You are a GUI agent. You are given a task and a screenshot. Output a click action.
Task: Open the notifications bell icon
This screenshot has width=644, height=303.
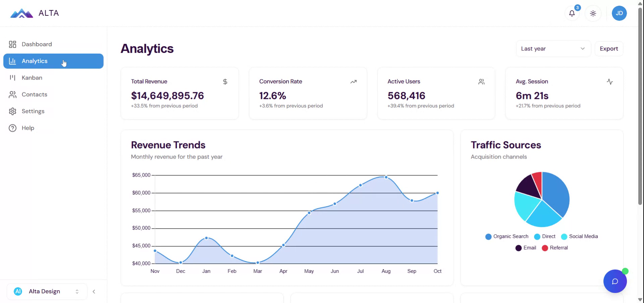click(x=572, y=13)
